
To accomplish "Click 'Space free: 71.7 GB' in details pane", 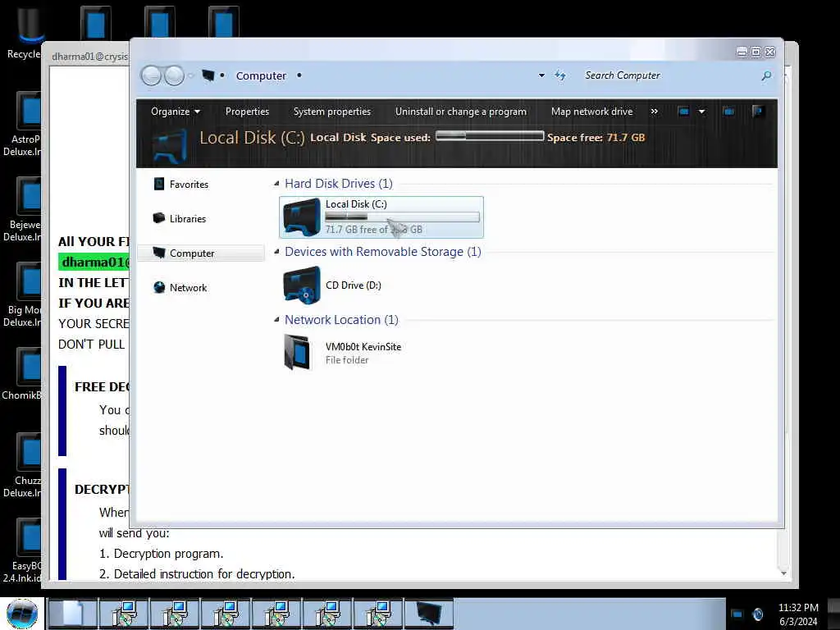I will point(596,137).
